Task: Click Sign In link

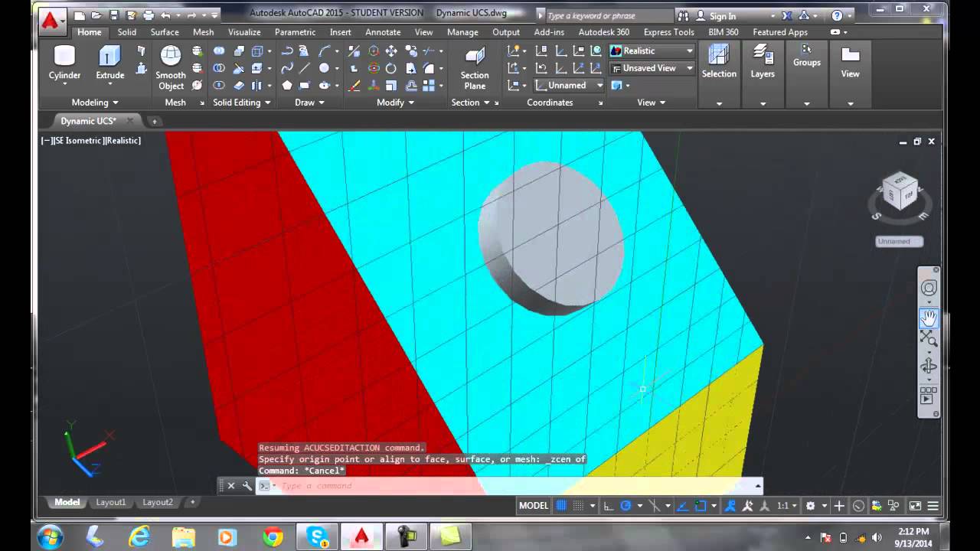Action: click(x=722, y=16)
